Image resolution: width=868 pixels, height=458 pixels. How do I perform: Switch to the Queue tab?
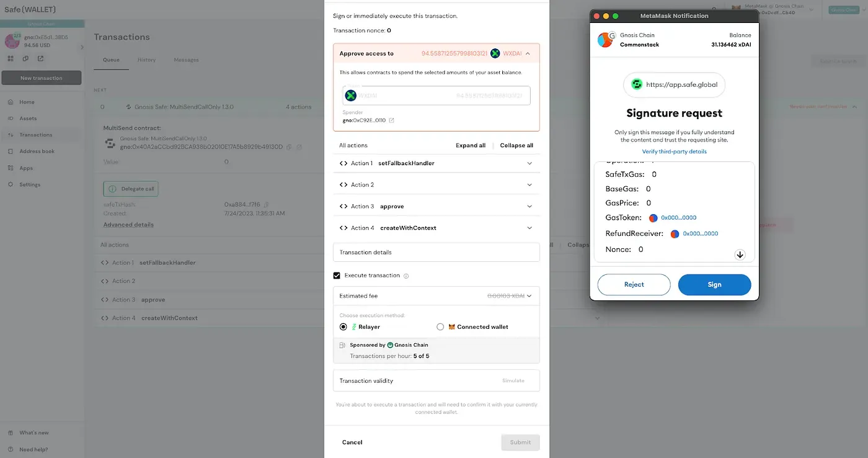(111, 60)
